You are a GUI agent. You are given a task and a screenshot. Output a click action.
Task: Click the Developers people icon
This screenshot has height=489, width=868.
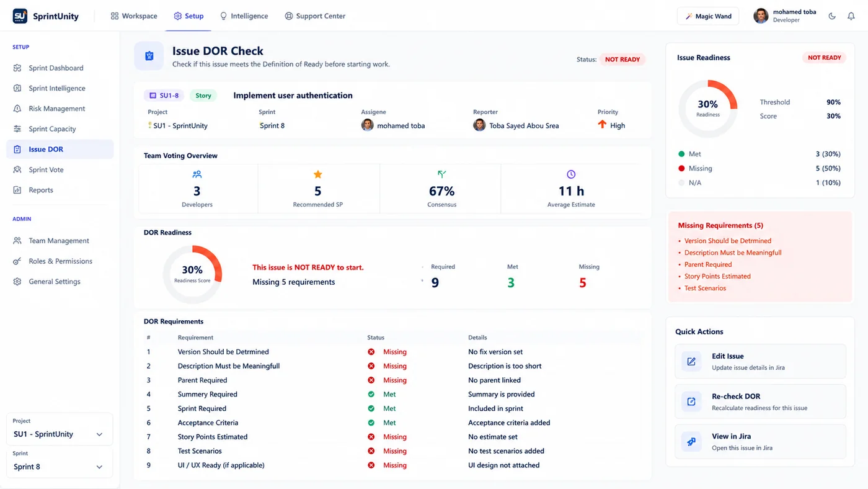pos(197,174)
